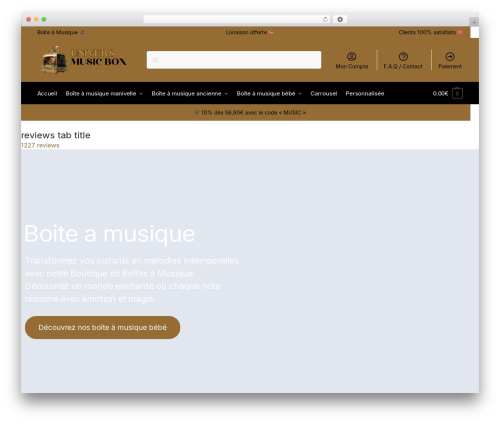The image size is (500, 423).
Task: Click the Mon Compte label
Action: coord(352,66)
